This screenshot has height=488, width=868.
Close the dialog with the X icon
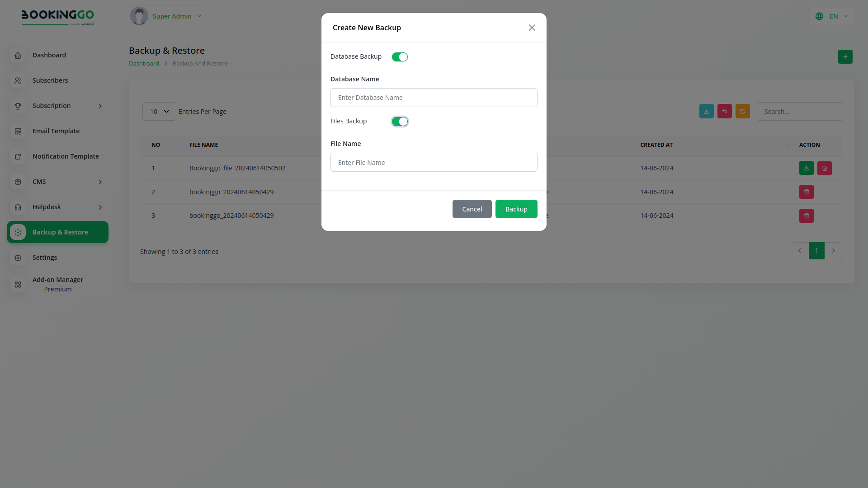532,28
